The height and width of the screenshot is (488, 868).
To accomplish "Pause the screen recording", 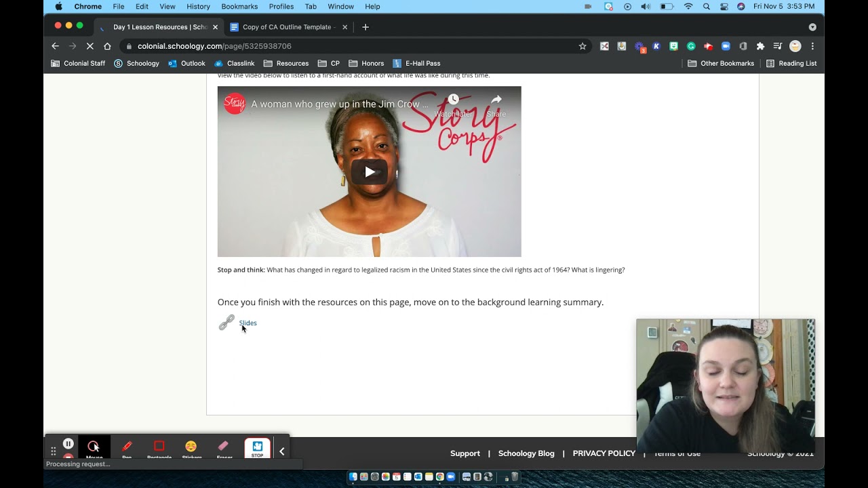I will (x=68, y=444).
